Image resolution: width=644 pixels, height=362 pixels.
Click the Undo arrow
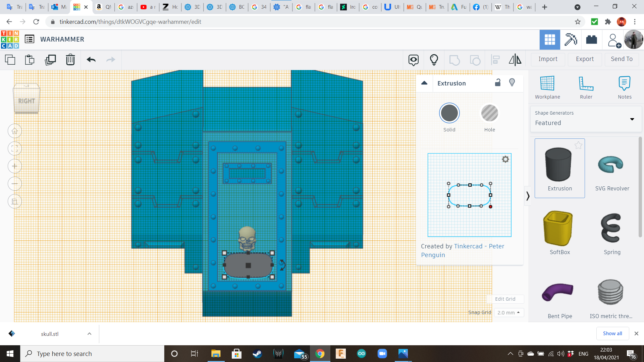pyautogui.click(x=91, y=60)
